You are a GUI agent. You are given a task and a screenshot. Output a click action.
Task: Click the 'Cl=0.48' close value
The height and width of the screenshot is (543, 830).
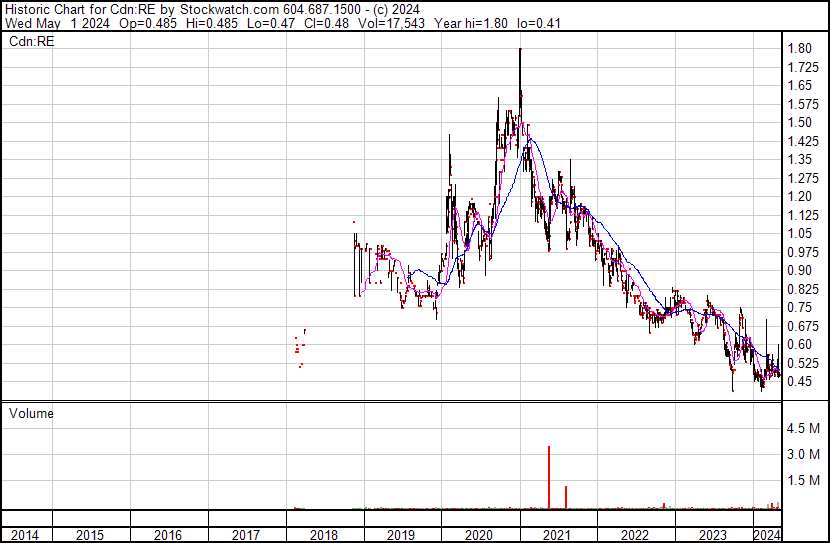(x=326, y=23)
